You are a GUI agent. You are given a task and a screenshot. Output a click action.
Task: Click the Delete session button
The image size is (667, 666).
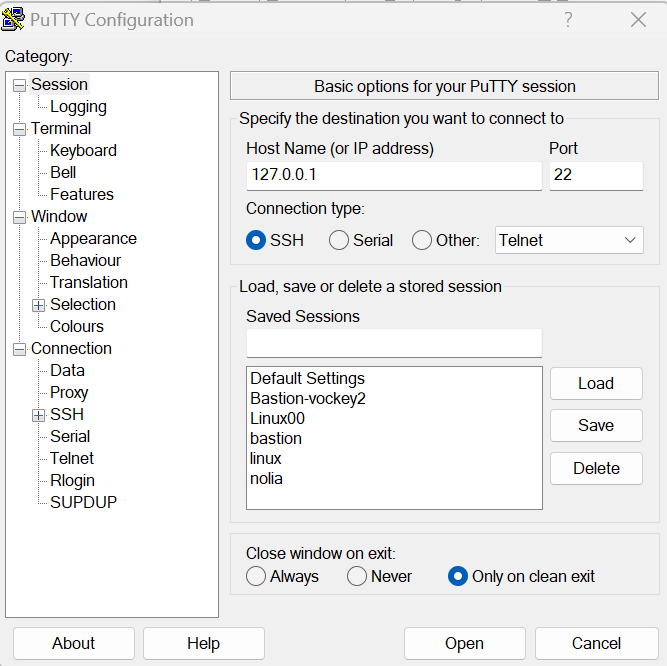coord(596,468)
